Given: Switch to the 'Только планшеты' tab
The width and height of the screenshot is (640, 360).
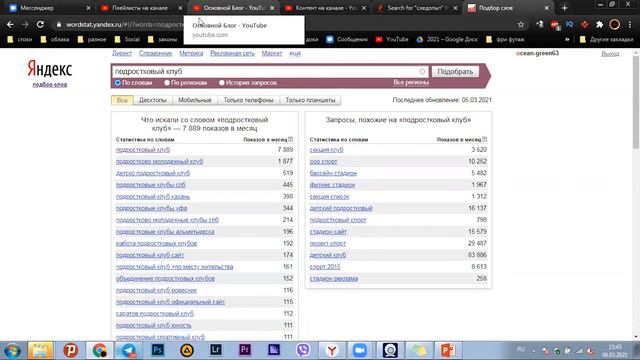Looking at the screenshot, I should pyautogui.click(x=310, y=100).
